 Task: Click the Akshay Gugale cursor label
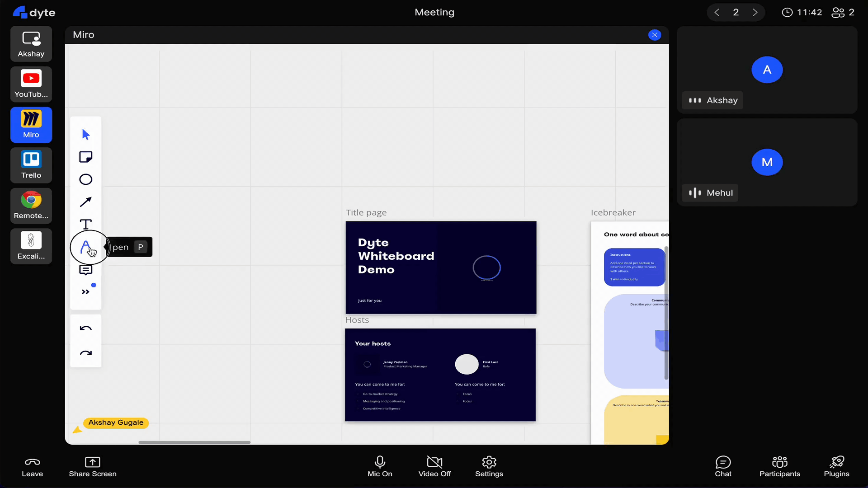click(116, 422)
